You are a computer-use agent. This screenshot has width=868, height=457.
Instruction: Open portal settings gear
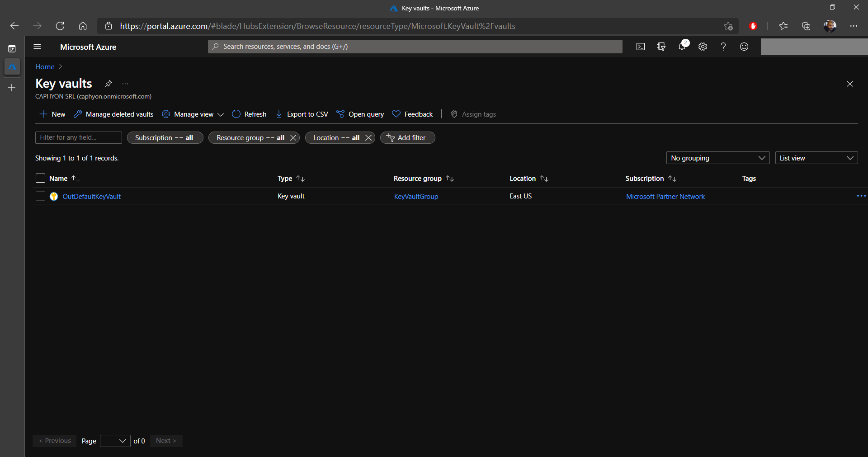[703, 47]
